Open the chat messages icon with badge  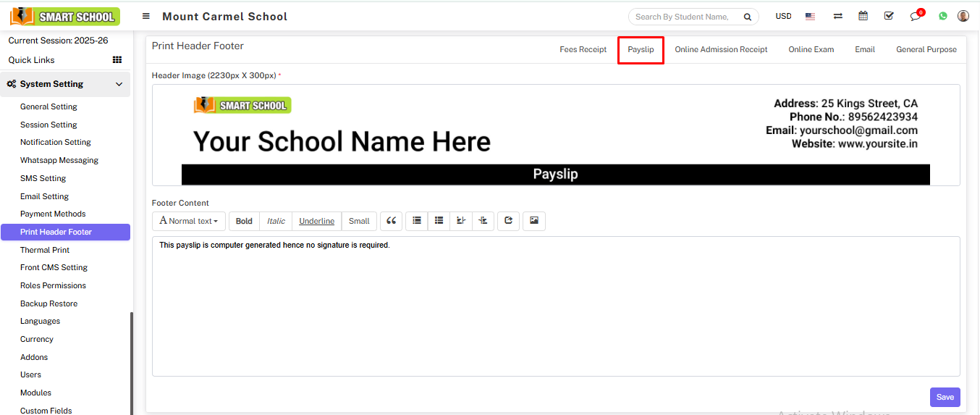[x=916, y=16]
